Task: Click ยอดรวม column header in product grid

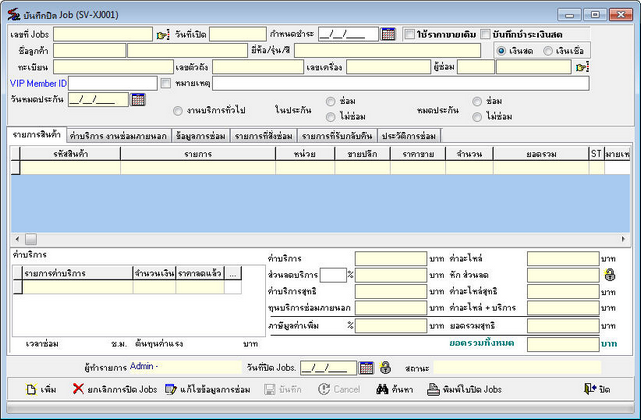Action: click(x=541, y=154)
